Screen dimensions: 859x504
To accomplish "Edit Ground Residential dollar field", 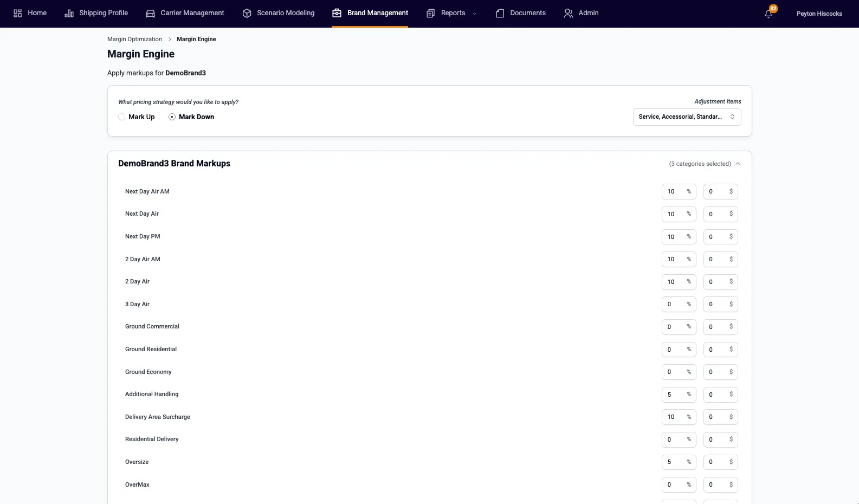I will tap(720, 350).
